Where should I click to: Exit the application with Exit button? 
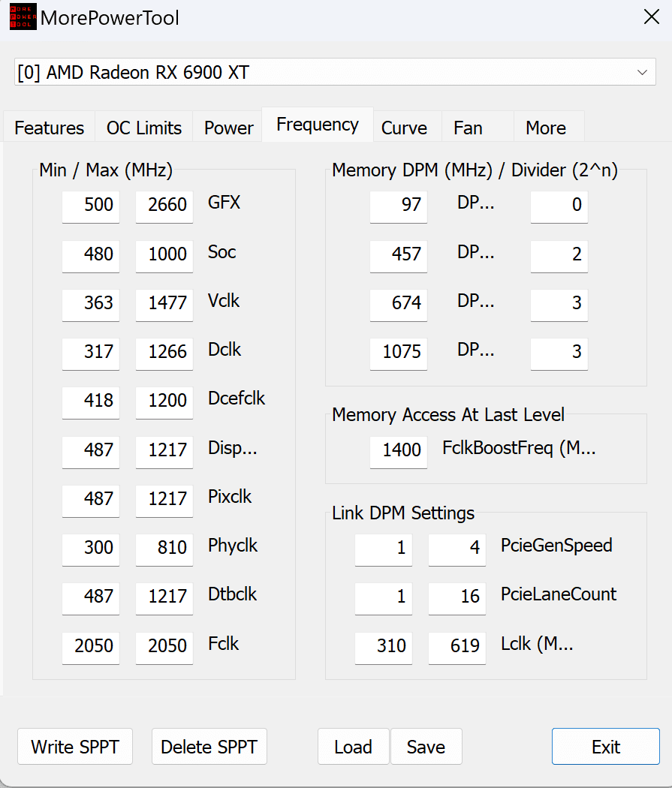pyautogui.click(x=606, y=746)
